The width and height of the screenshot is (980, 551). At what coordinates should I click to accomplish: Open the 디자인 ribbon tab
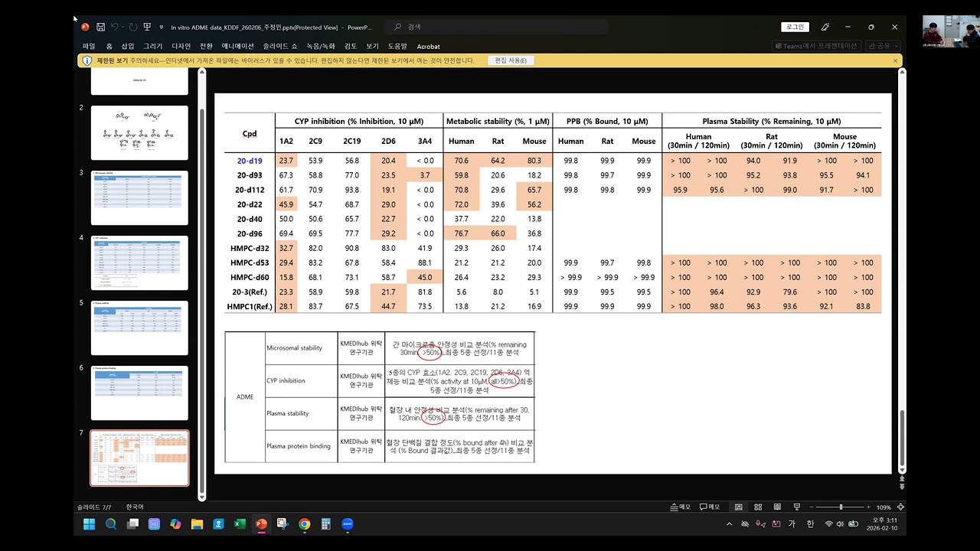point(181,46)
